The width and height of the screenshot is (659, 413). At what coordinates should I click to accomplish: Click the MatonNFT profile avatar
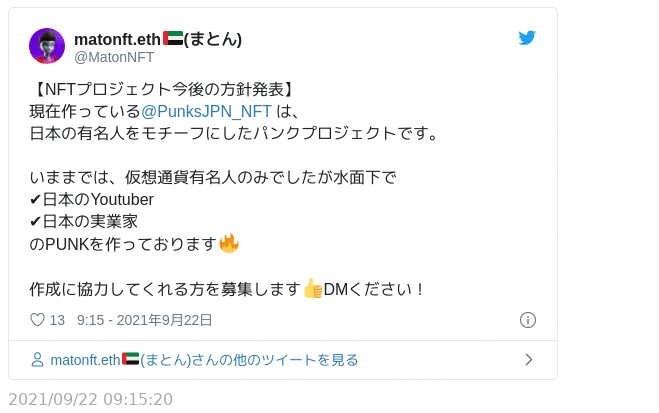coord(47,46)
